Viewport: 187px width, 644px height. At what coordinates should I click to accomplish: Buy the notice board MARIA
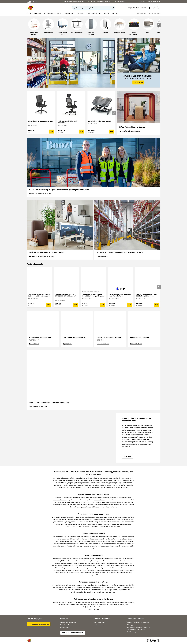point(129,305)
